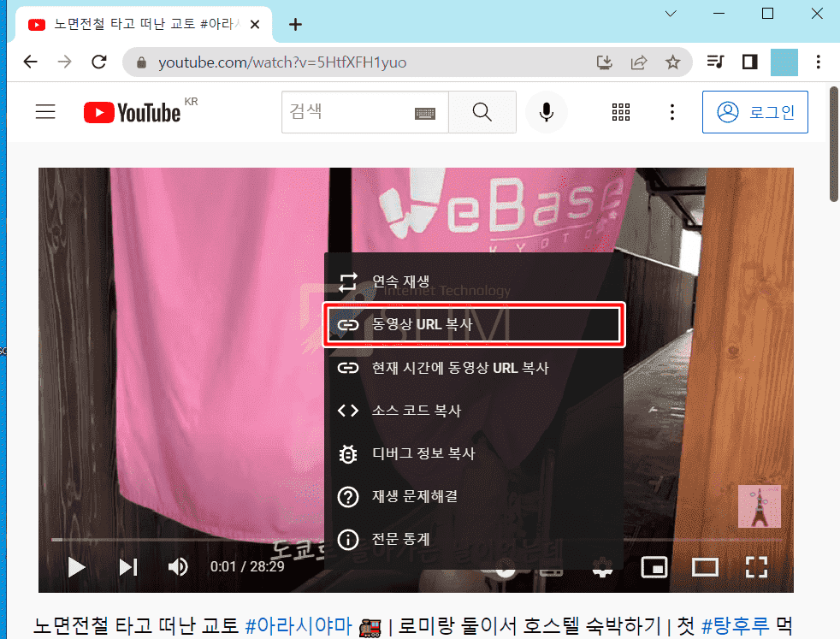Select 디버그 정보 복사 menu item
This screenshot has height=639, width=840.
click(474, 453)
